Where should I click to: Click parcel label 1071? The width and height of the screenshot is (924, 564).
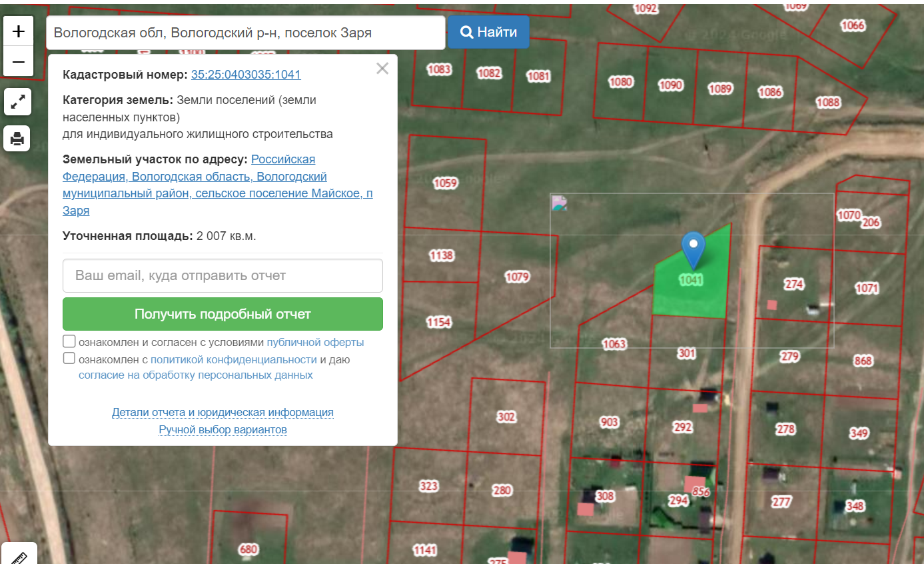(867, 289)
